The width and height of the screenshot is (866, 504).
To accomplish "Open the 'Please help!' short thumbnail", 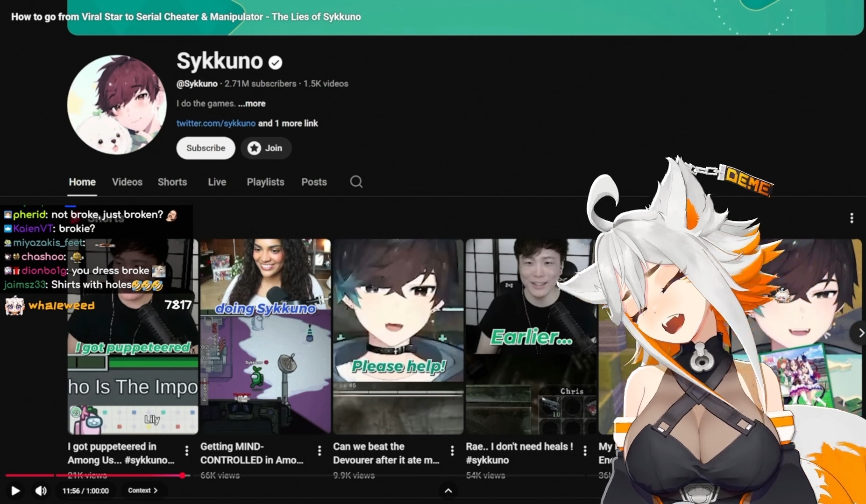I will click(398, 336).
